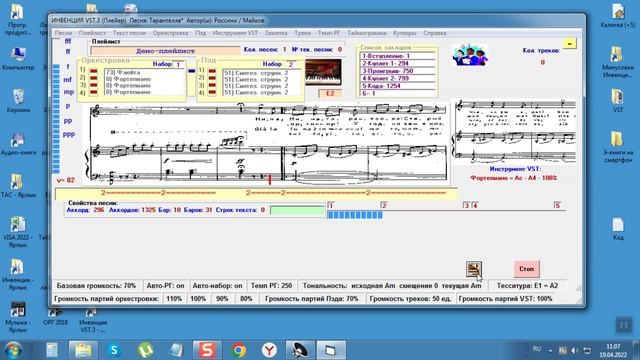Open the Текст песни menu

129,33
